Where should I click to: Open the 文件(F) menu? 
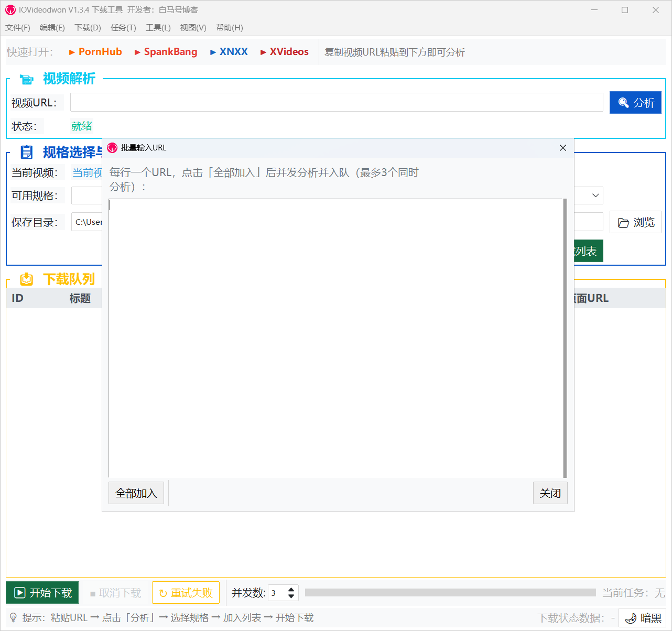18,28
